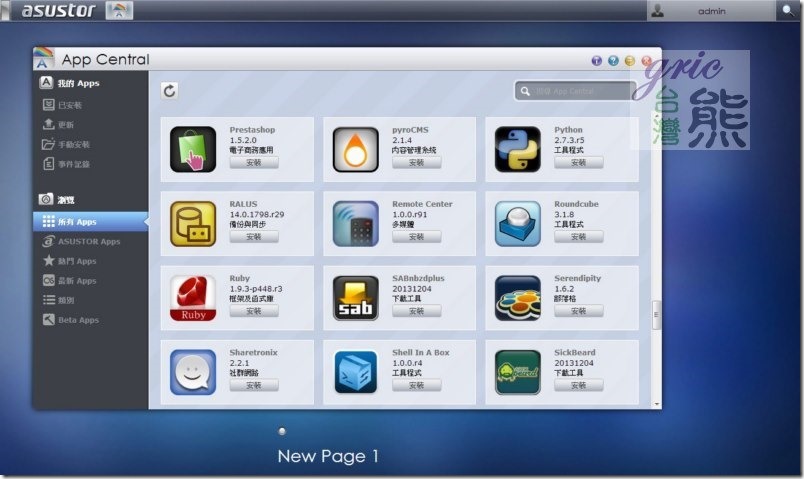
Task: Click the Remote Center app name text
Action: pyautogui.click(x=422, y=204)
